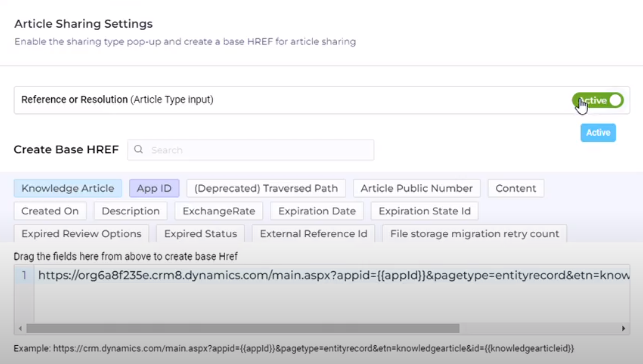Click the scroll right arrow of the editor

(623, 328)
